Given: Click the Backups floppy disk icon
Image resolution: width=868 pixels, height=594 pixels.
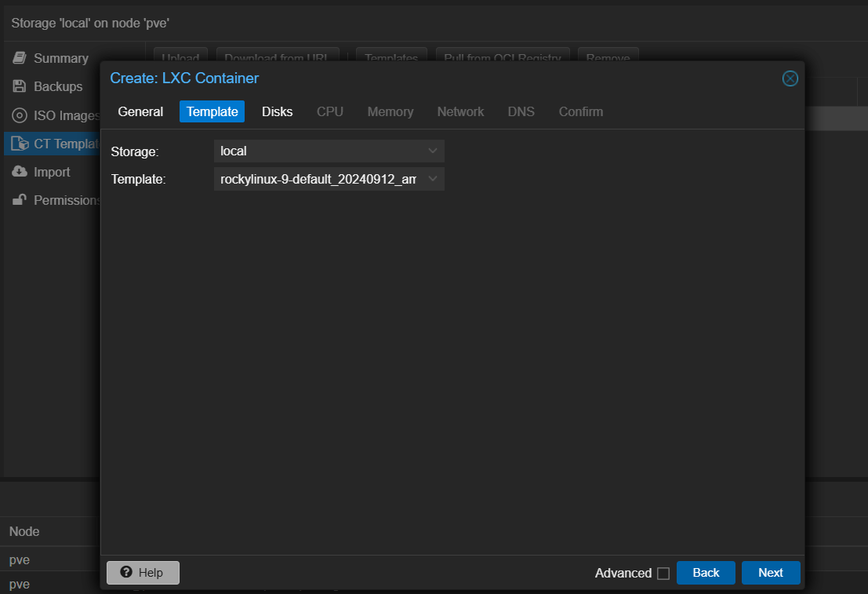Looking at the screenshot, I should coord(20,86).
